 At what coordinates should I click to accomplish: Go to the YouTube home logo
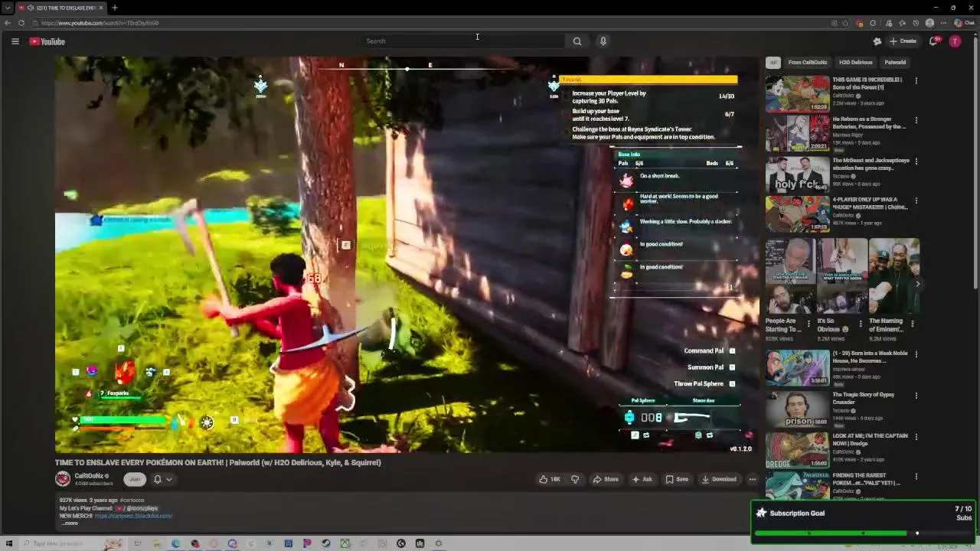(47, 41)
